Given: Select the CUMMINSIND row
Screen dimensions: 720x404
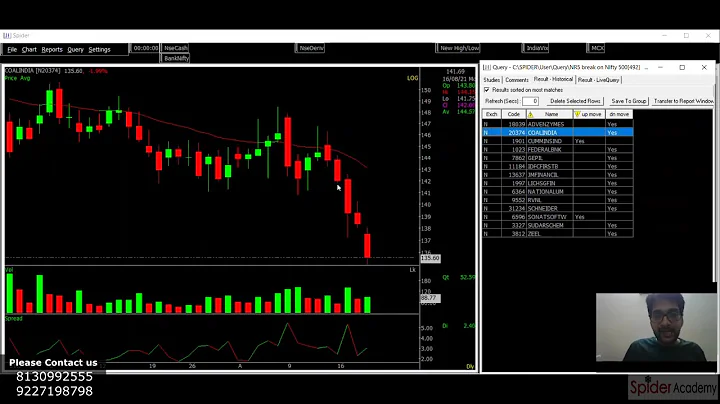Looking at the screenshot, I should coord(557,141).
